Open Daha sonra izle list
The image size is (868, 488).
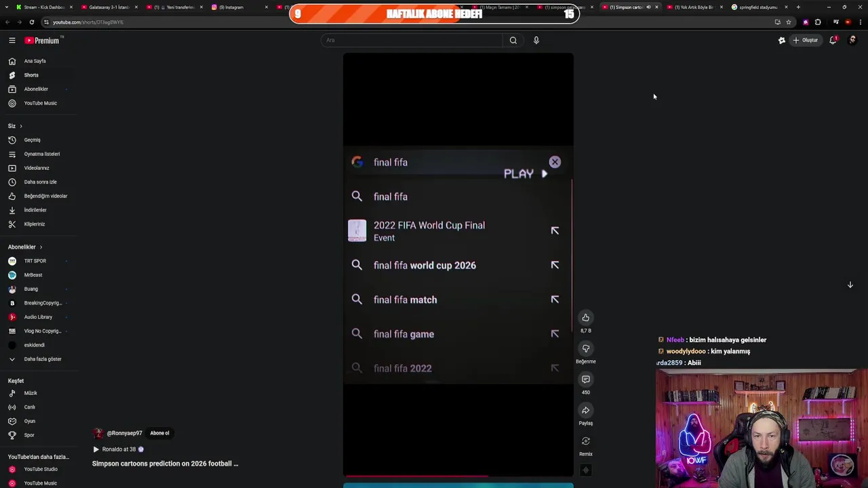click(x=39, y=182)
